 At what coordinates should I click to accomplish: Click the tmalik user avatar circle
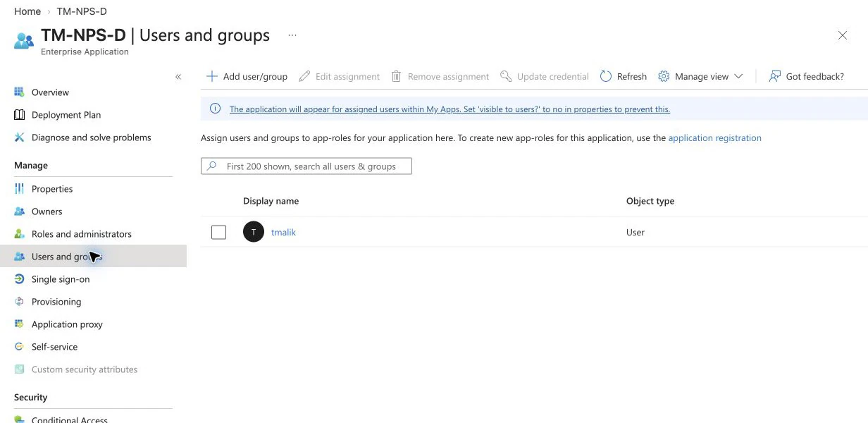[254, 232]
